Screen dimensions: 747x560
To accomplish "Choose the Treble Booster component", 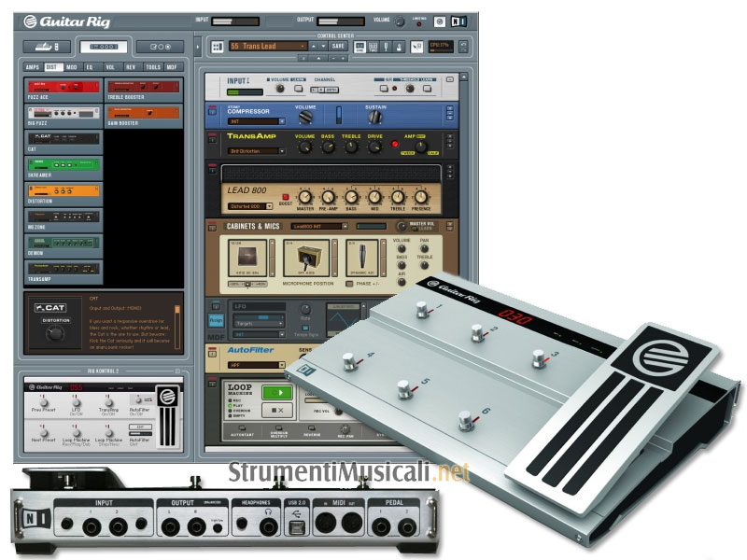I will [144, 88].
